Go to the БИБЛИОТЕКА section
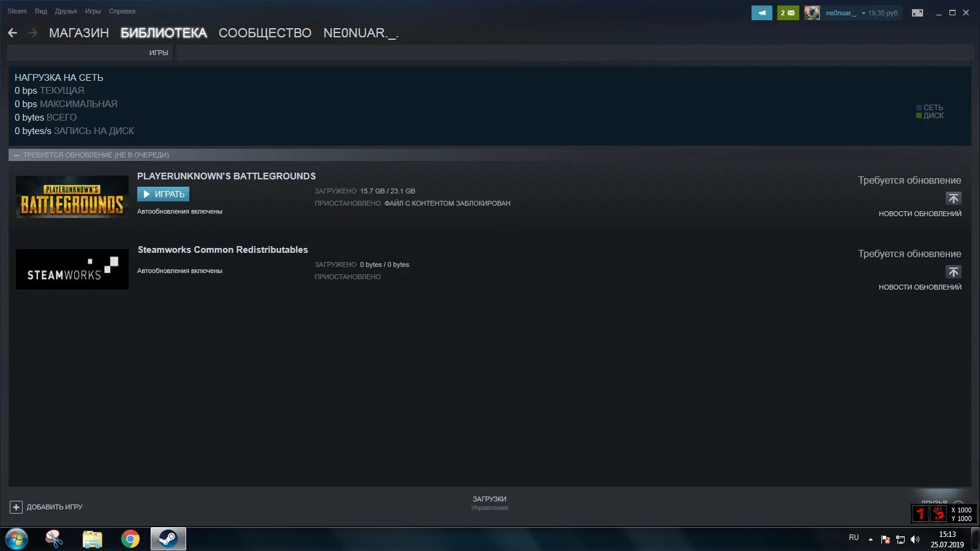 (164, 33)
